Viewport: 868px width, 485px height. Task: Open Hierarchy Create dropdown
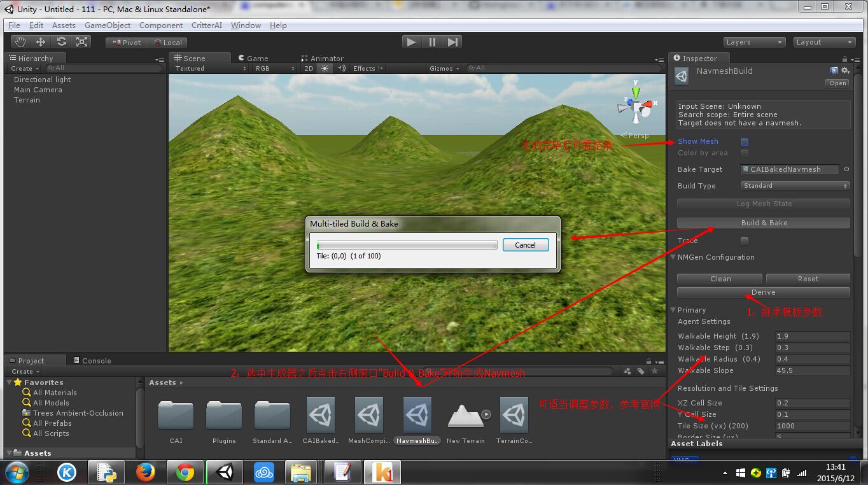[25, 68]
